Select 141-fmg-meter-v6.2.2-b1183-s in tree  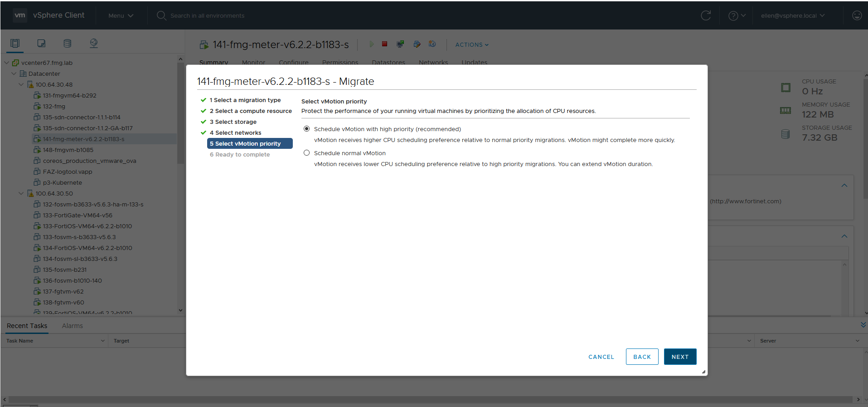click(x=83, y=139)
